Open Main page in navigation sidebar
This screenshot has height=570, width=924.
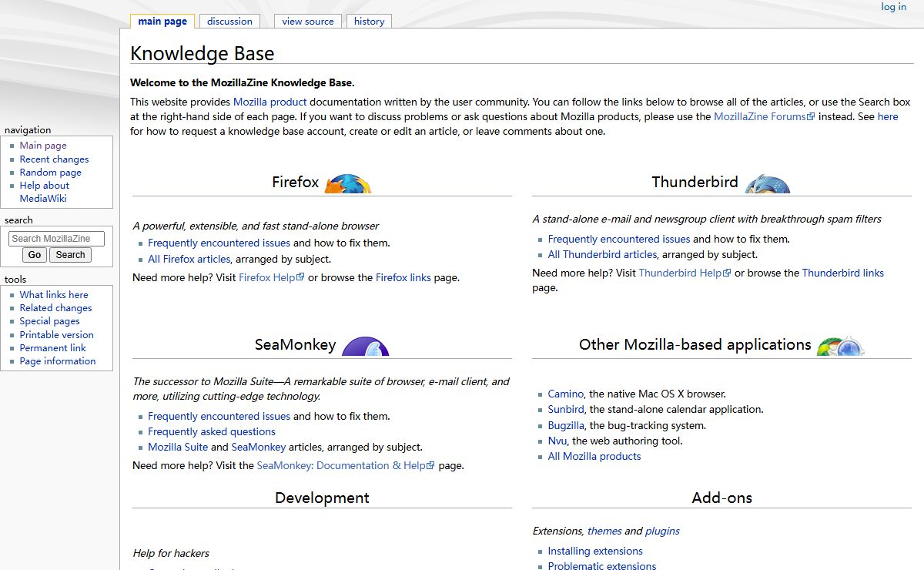[x=43, y=146]
